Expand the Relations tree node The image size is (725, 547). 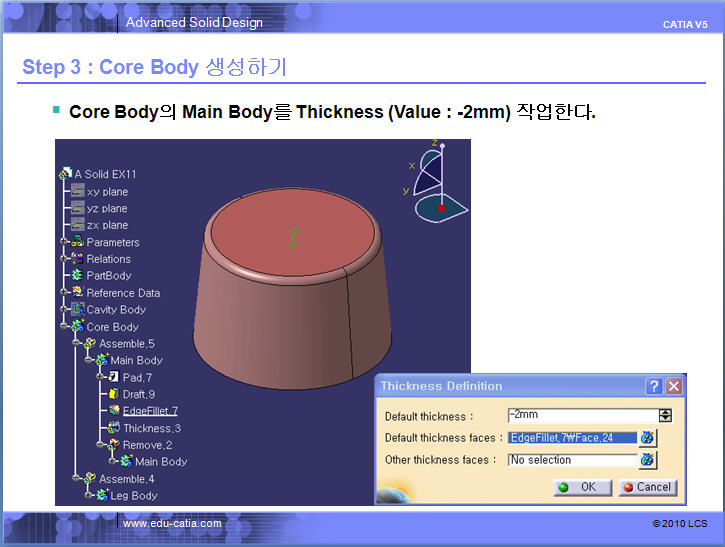click(x=65, y=259)
